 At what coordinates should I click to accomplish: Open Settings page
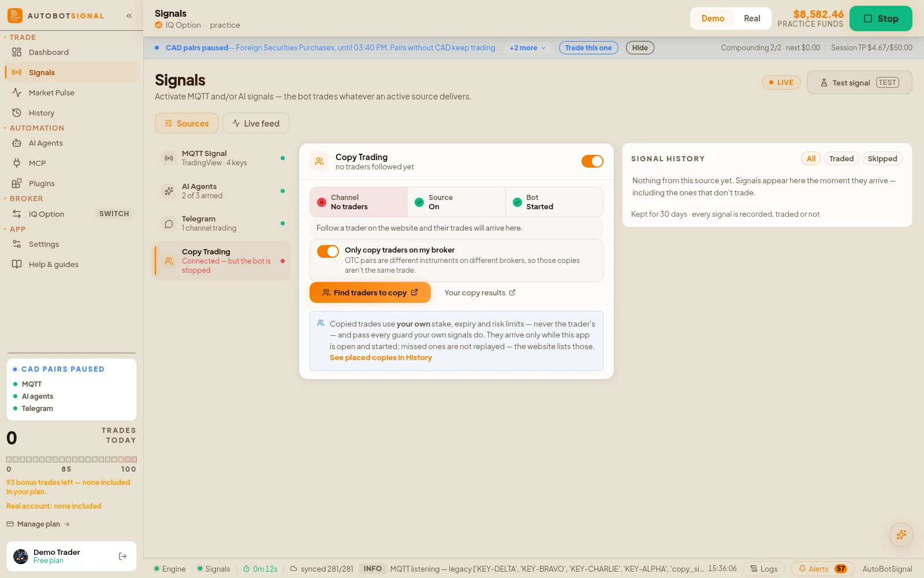[x=72, y=244]
